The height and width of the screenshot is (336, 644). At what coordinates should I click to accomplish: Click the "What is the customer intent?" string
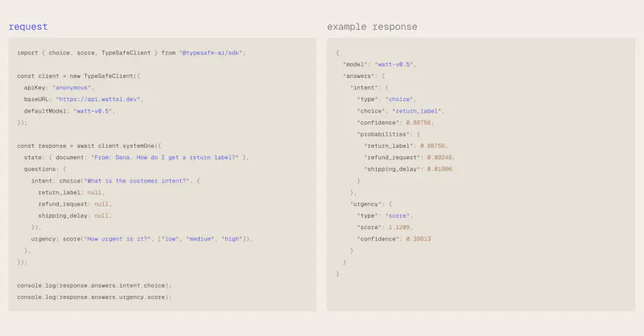(138, 181)
